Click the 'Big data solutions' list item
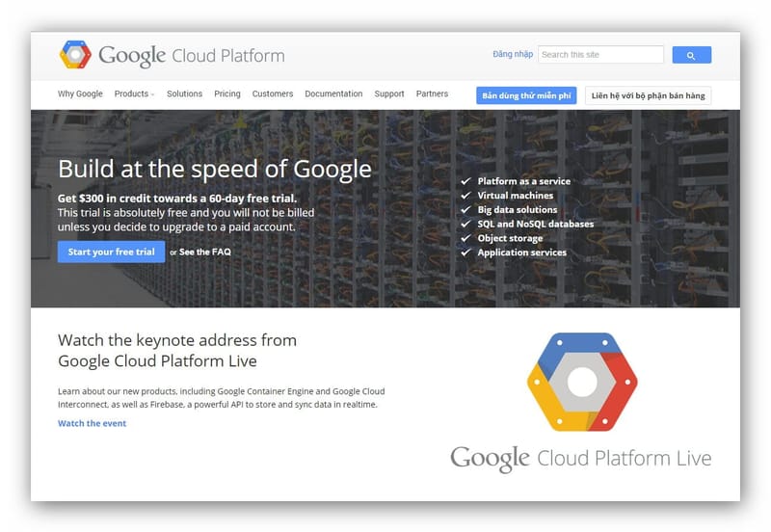 518,209
